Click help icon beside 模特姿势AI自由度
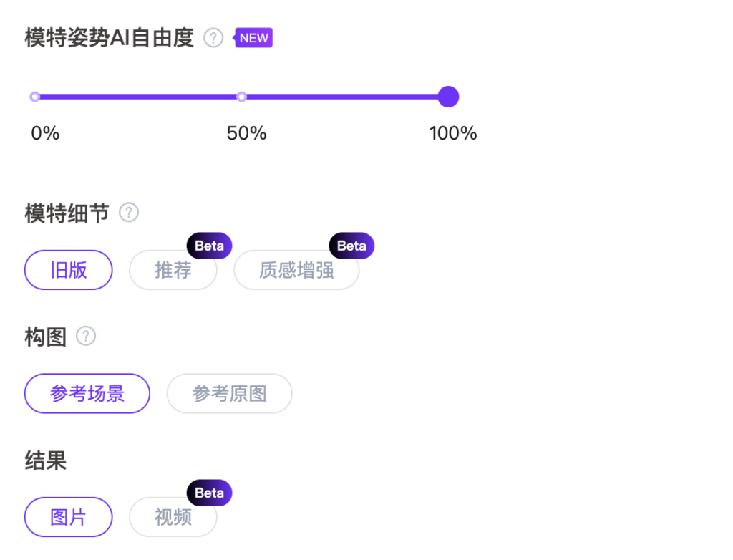Image resolution: width=733 pixels, height=560 pixels. [x=213, y=38]
